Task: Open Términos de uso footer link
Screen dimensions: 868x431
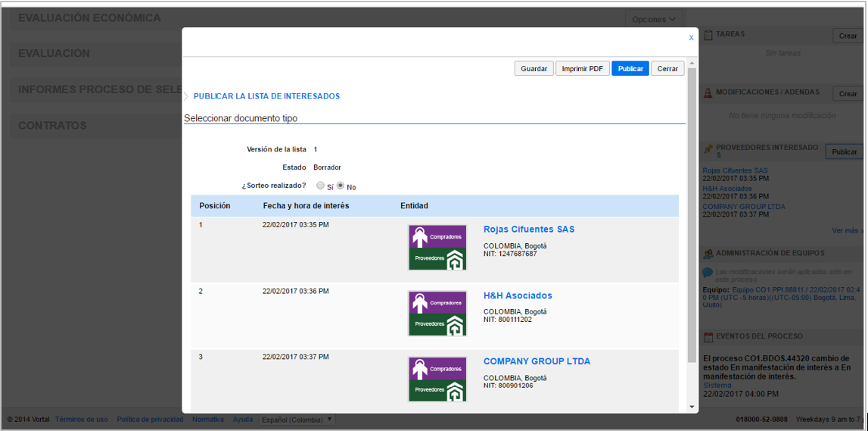Action: point(82,420)
